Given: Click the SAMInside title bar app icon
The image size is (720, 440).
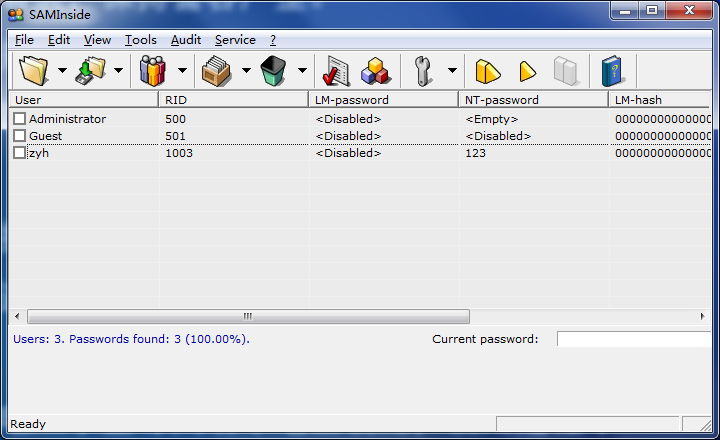Looking at the screenshot, I should 16,15.
